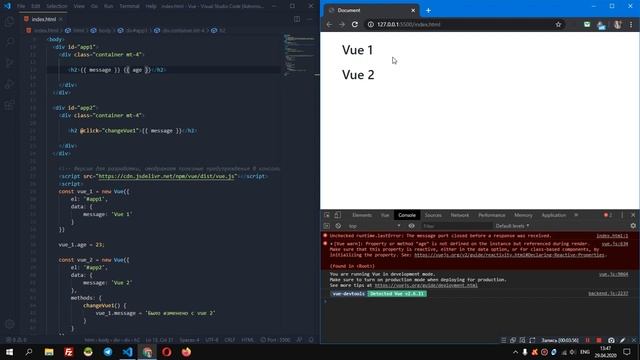Screen dimensions: 640x360
Task: Click the Chrome address bar URL
Action: click(x=409, y=24)
